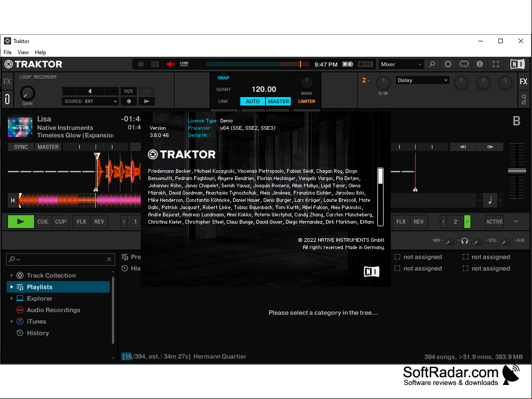Click the FLX button on Deck A
This screenshot has width=532, height=399.
pyautogui.click(x=81, y=222)
